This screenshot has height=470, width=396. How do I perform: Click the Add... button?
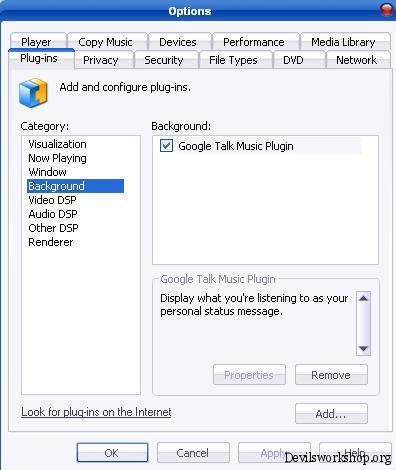[331, 414]
